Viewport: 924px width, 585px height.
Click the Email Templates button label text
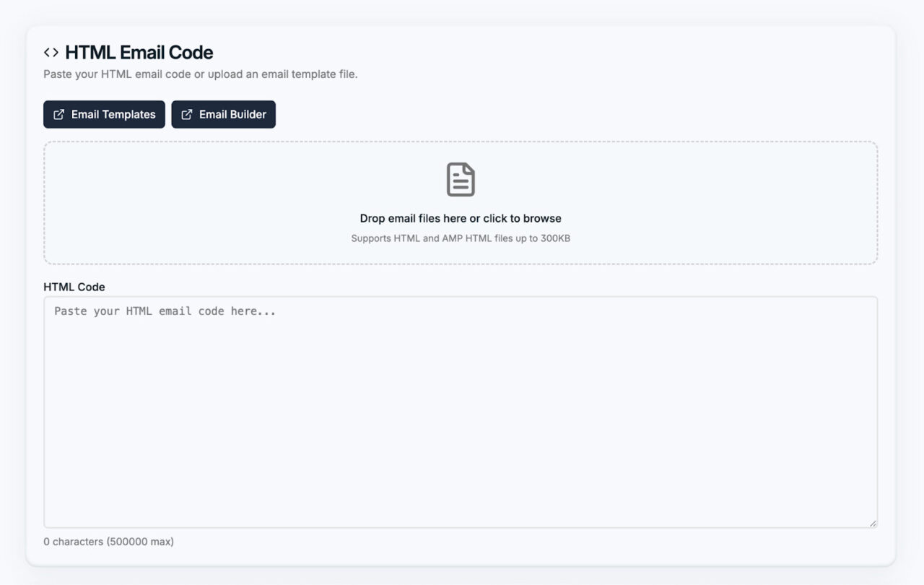point(113,114)
